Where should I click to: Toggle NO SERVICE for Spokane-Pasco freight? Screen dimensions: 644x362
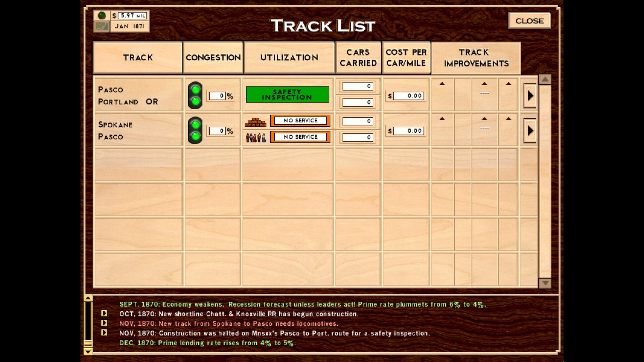pyautogui.click(x=300, y=120)
